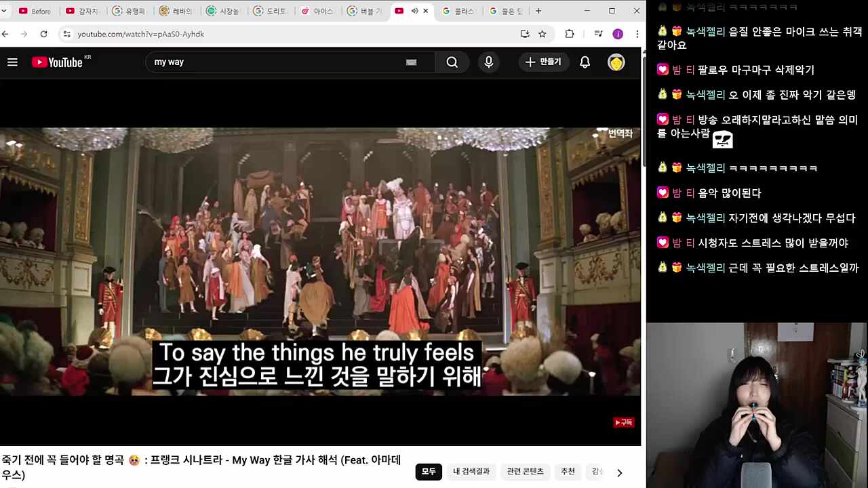Click chat message '근데 꼭 필요한 스트레스일까'
Viewport: 868px width, 488px height.
point(793,268)
